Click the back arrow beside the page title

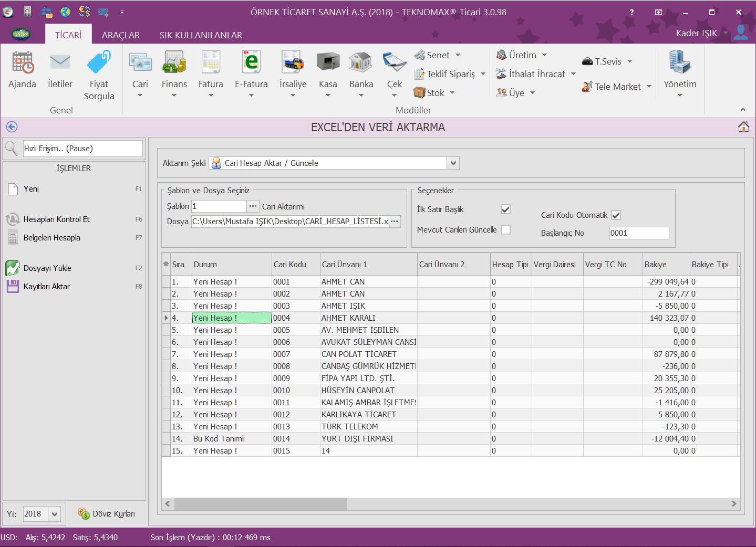tap(12, 127)
